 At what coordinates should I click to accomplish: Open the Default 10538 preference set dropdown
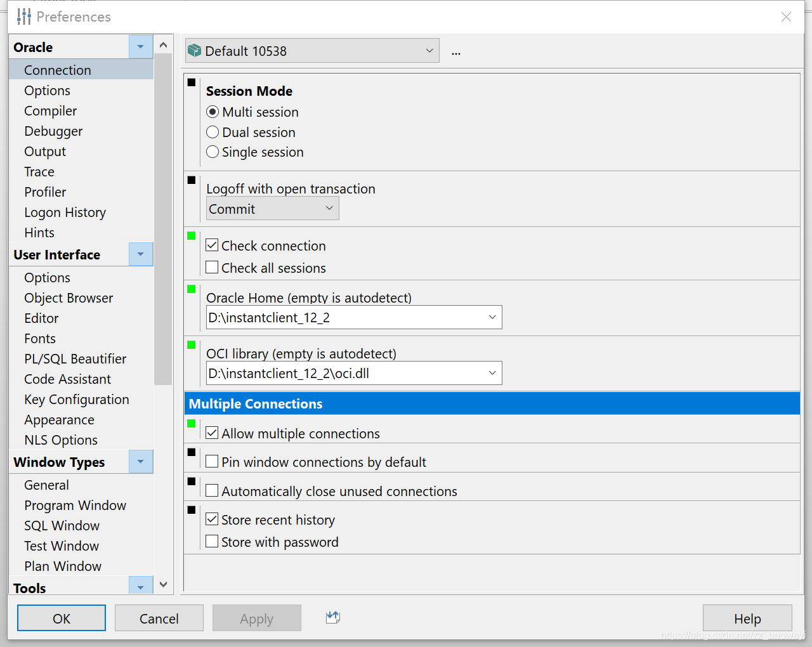click(312, 51)
